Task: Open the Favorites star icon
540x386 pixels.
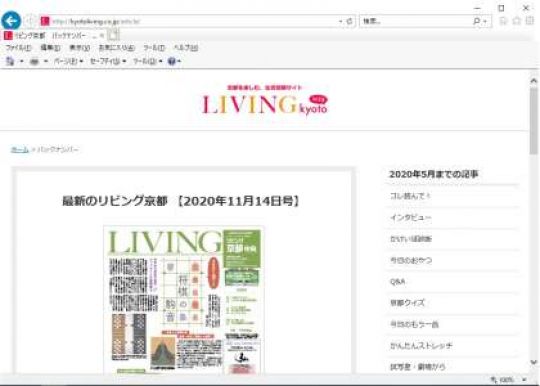Action: (517, 21)
